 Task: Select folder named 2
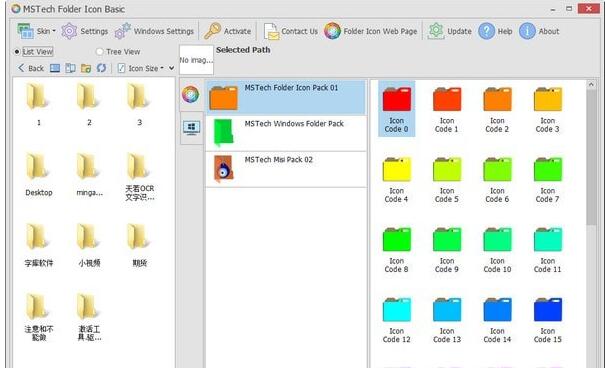89,105
